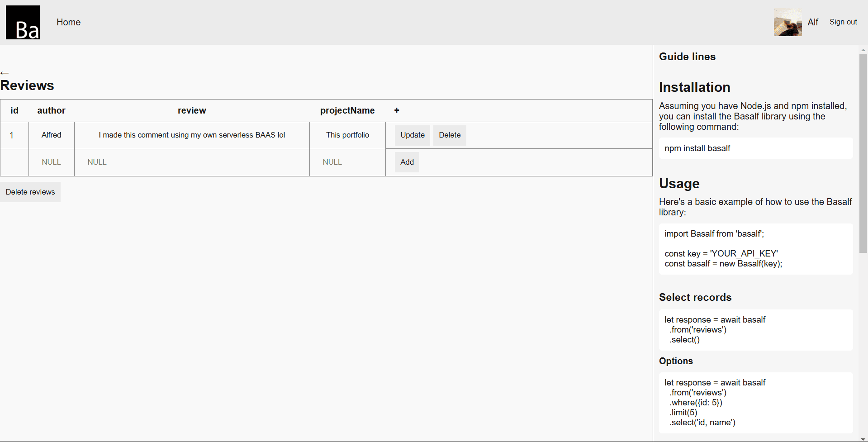
Task: Click the empty author field
Action: pyautogui.click(x=51, y=162)
